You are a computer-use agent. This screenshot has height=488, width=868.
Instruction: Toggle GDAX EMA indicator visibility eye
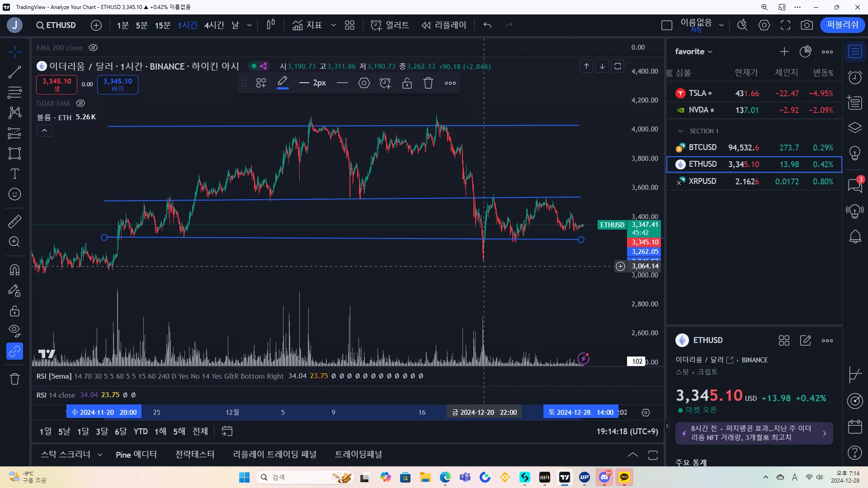pos(80,103)
